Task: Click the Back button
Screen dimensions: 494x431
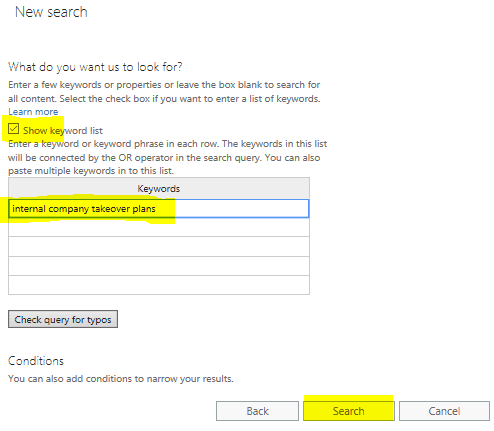Action: point(257,411)
